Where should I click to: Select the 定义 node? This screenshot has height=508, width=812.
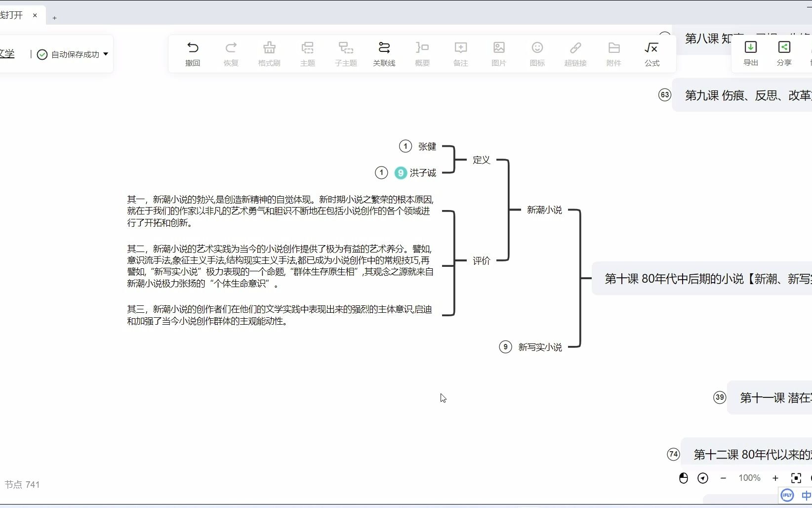point(481,160)
